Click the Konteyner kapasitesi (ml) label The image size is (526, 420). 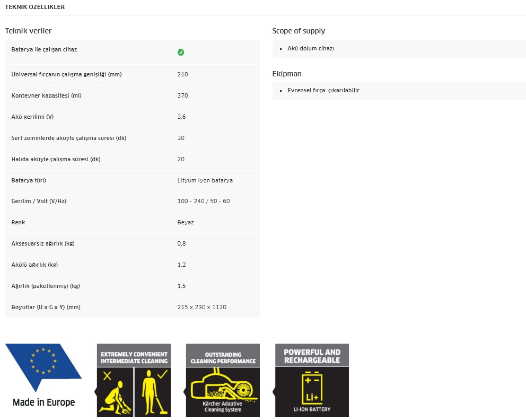point(46,95)
